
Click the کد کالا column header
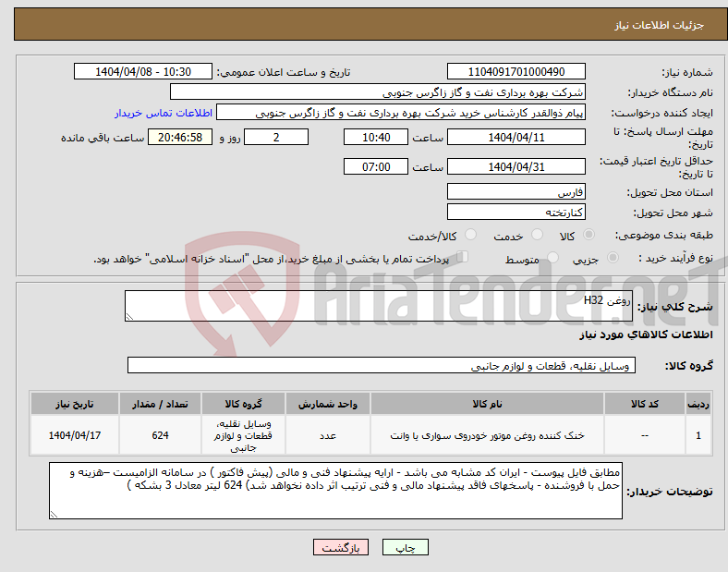click(x=645, y=404)
